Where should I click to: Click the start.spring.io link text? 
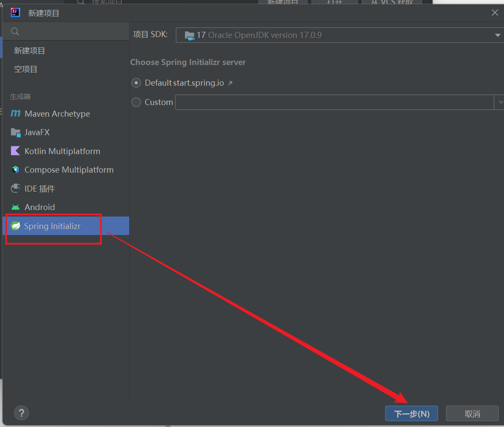pyautogui.click(x=198, y=83)
